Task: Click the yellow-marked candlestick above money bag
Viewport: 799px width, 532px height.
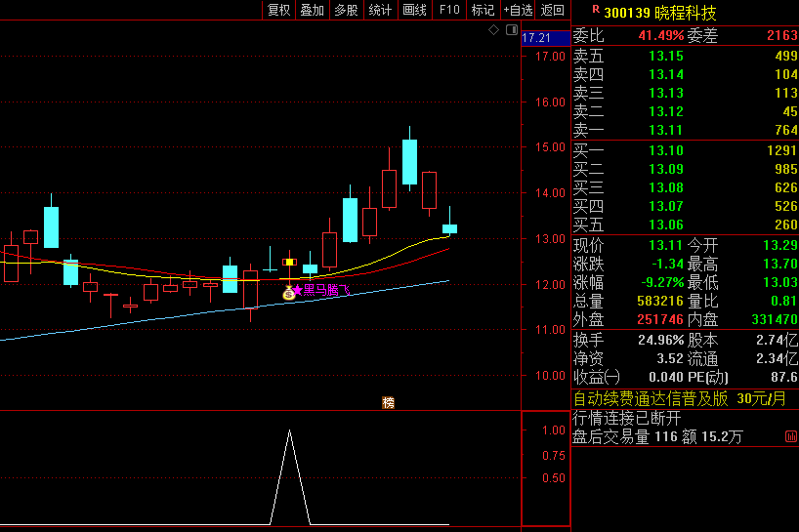Action: 289,262
